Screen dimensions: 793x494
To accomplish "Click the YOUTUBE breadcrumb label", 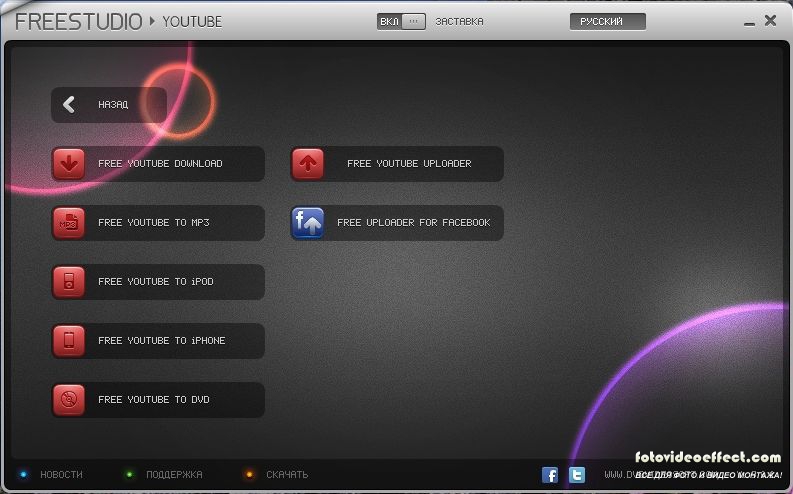I will point(192,22).
